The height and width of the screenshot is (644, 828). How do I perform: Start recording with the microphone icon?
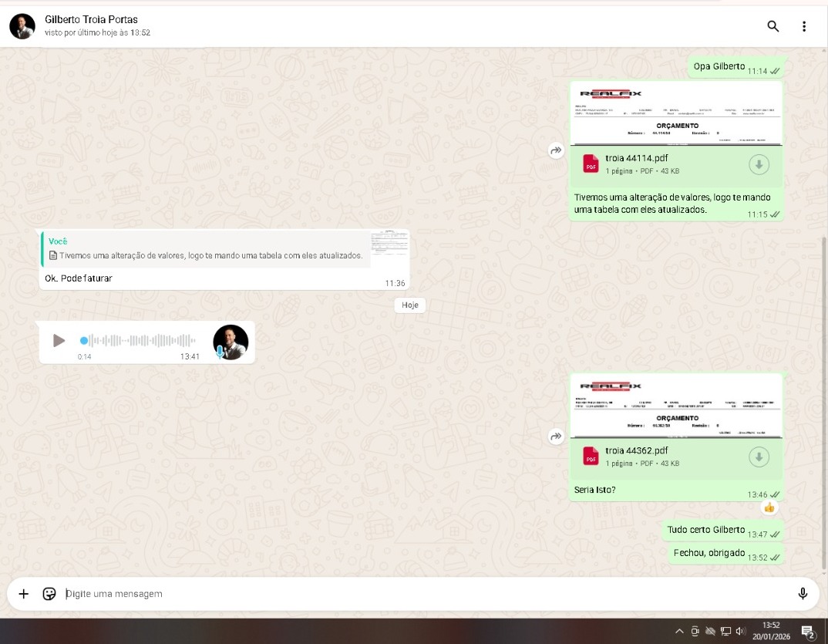click(x=803, y=594)
